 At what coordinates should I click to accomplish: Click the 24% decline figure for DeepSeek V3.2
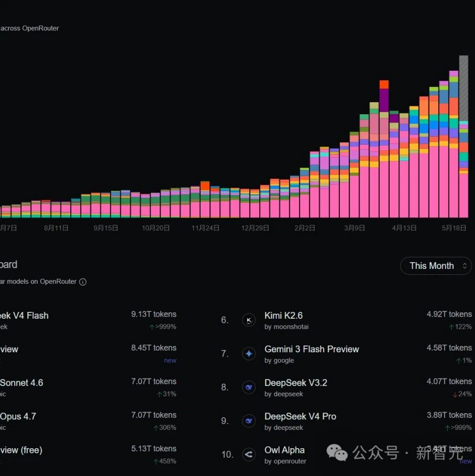462,394
